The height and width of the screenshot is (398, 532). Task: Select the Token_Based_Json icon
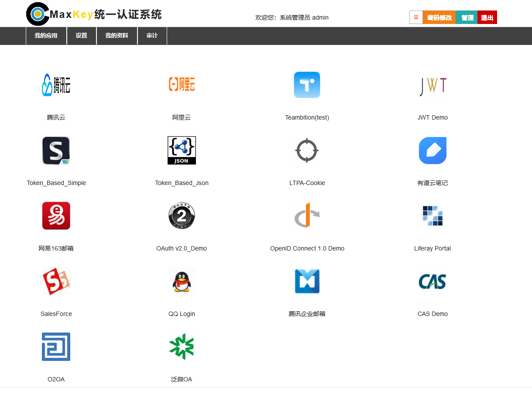click(x=182, y=150)
